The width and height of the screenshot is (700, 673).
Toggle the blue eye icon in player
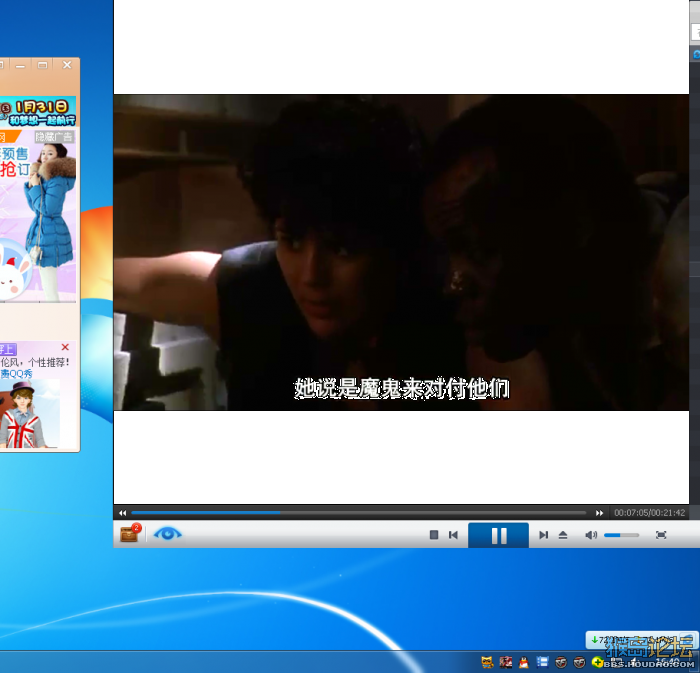[x=167, y=533]
